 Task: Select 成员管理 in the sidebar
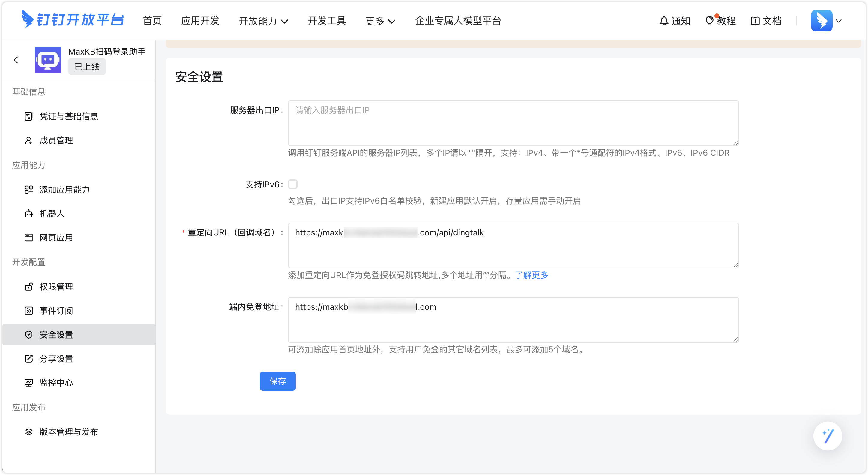click(55, 140)
